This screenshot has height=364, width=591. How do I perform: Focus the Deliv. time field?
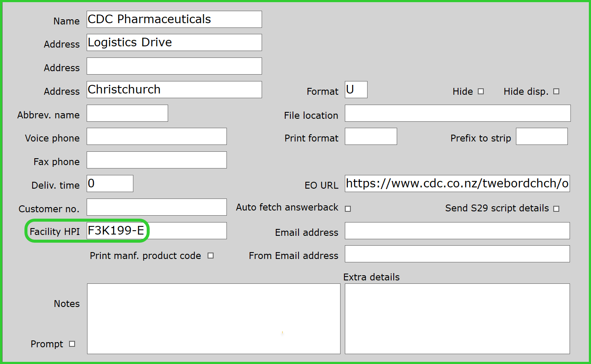[x=110, y=184]
